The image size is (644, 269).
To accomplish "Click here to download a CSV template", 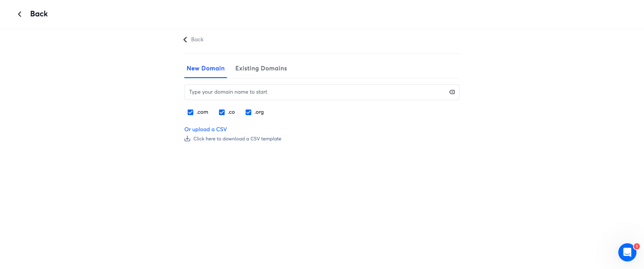I will pyautogui.click(x=237, y=139).
